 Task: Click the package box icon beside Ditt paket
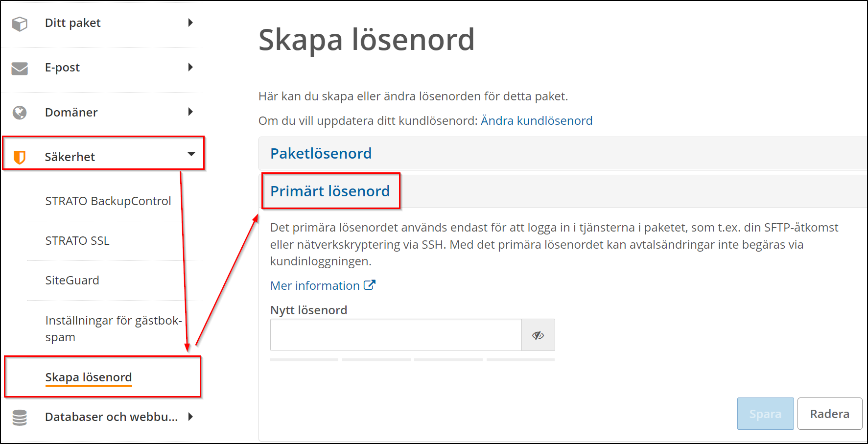[20, 23]
